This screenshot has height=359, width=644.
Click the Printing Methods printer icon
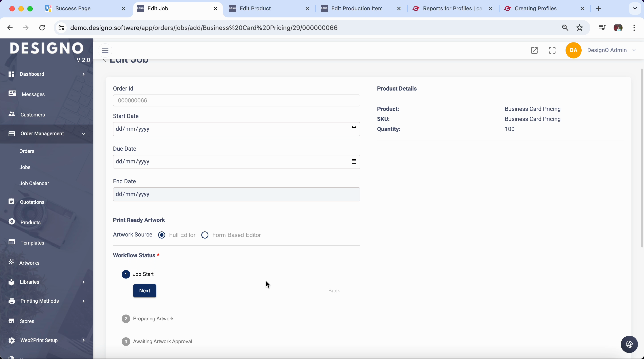tap(11, 301)
